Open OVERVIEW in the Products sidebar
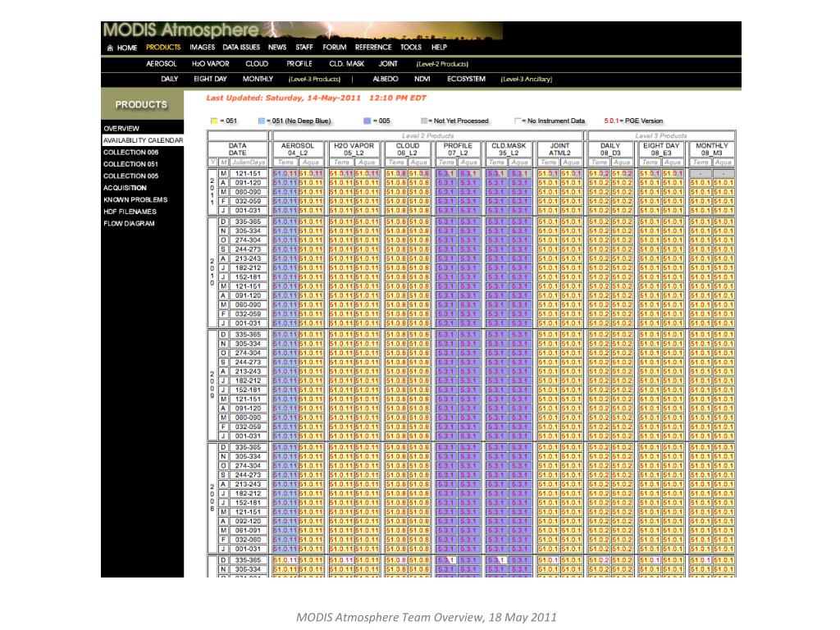The width and height of the screenshot is (840, 630). tap(121, 129)
